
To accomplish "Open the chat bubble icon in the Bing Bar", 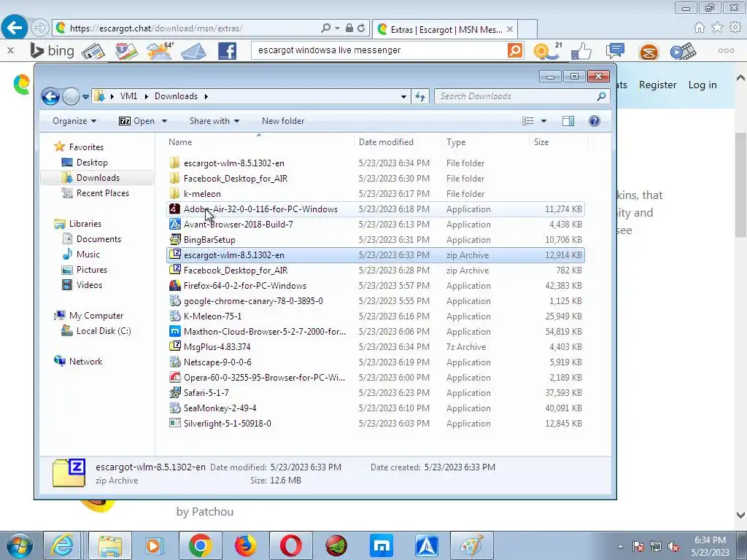I will (615, 50).
